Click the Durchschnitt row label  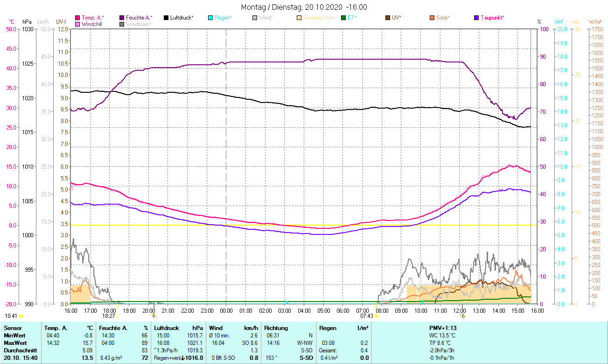click(x=20, y=350)
